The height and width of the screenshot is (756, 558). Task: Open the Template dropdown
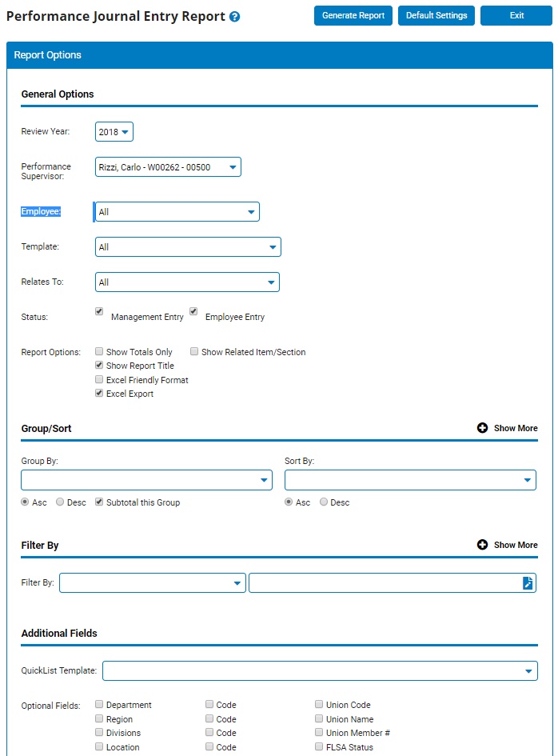[x=188, y=247]
